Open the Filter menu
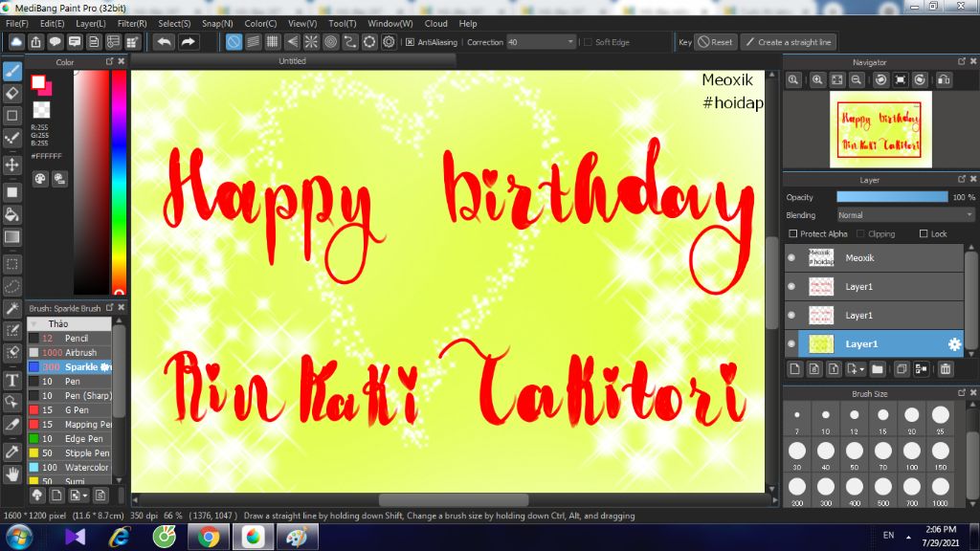This screenshot has width=980, height=551. pyautogui.click(x=132, y=24)
